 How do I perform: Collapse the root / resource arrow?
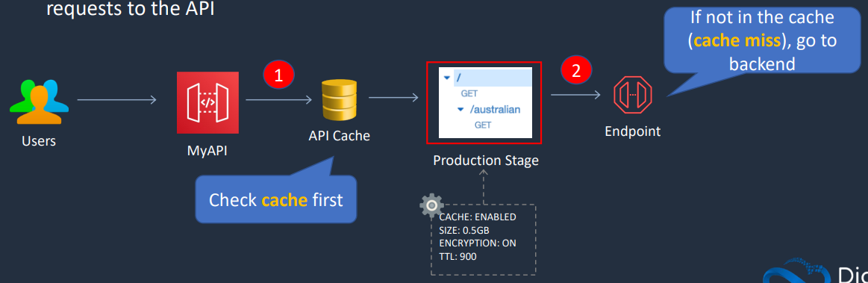446,78
